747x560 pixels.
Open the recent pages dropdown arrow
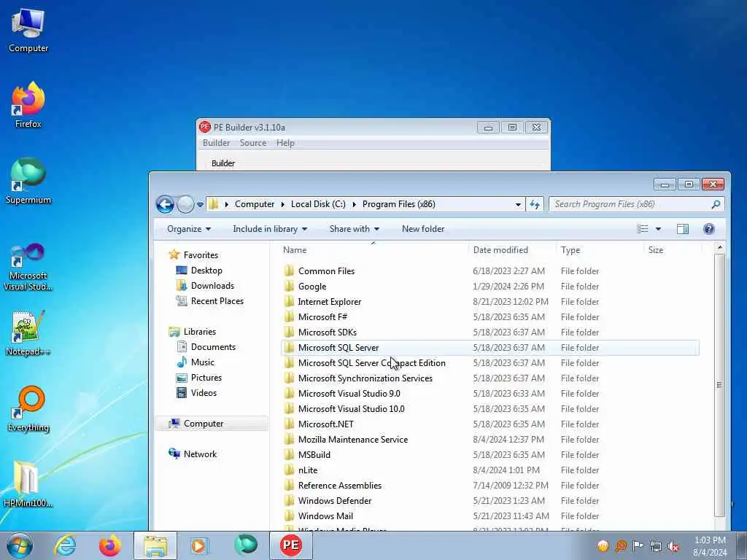pos(200,205)
